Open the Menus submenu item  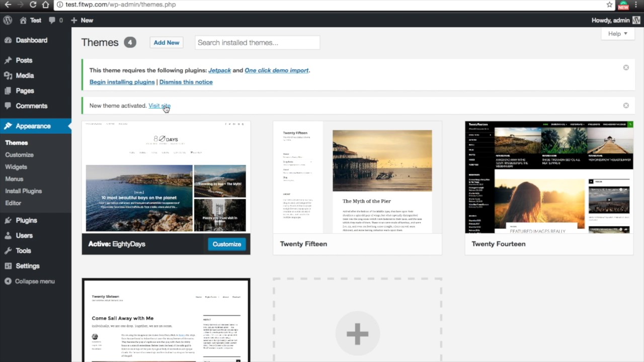(x=14, y=179)
